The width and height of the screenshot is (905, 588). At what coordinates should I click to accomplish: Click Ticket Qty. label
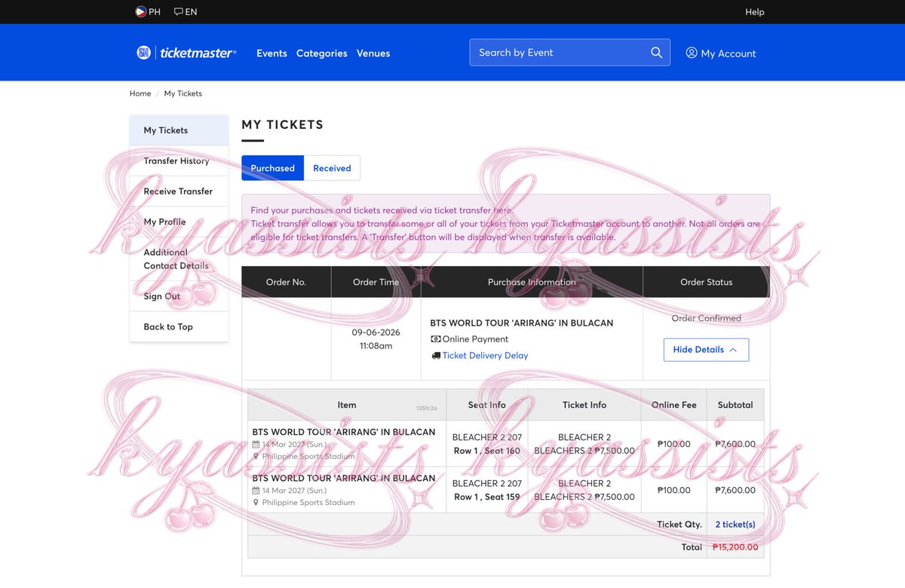pyautogui.click(x=680, y=525)
